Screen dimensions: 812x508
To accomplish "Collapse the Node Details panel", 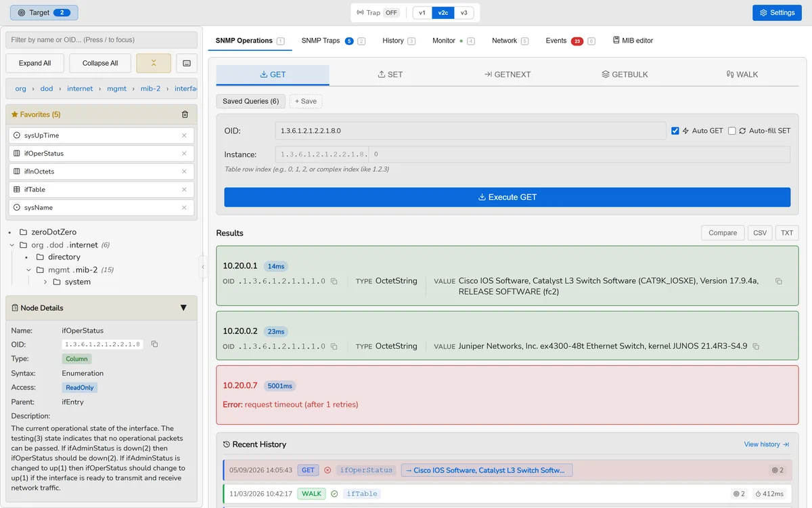I will [183, 308].
